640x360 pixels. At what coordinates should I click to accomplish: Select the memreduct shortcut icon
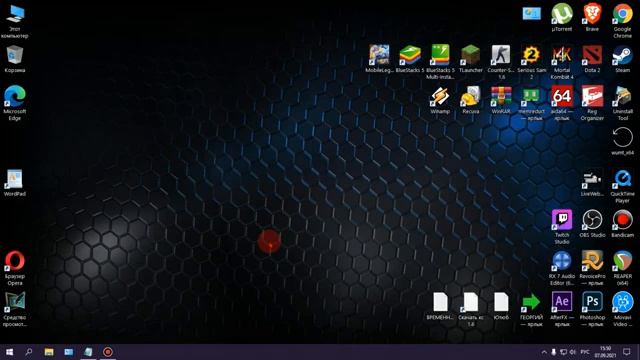pos(531,104)
